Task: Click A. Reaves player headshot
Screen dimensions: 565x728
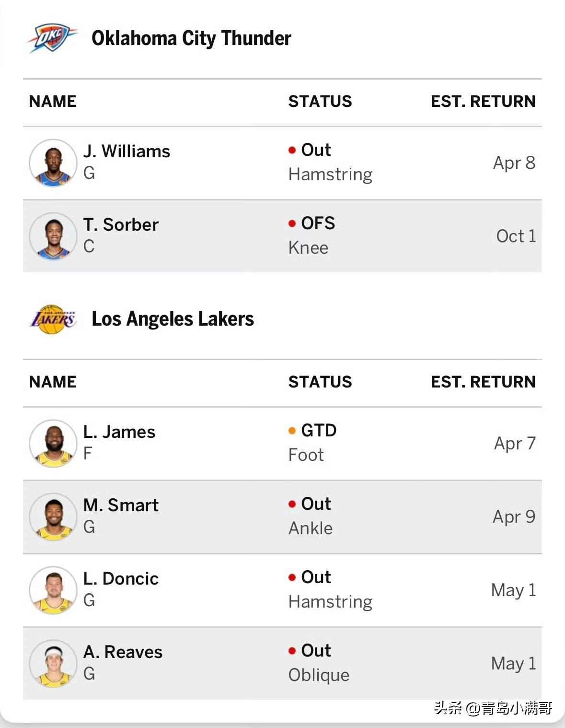Action: pos(53,663)
